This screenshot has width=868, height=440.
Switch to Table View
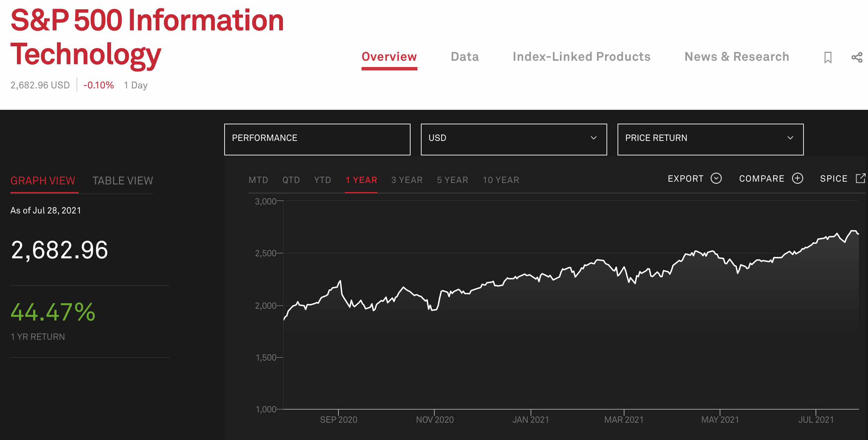pos(122,181)
